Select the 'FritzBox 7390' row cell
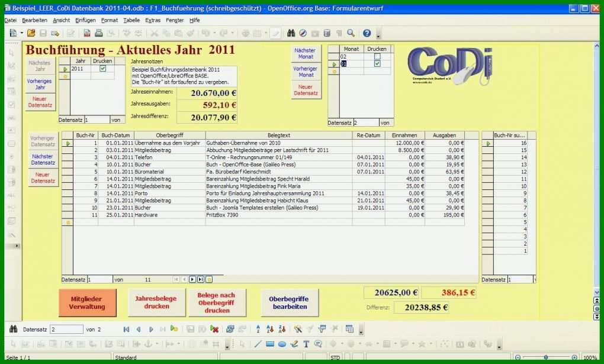Viewport: 604px width, 364px height. pyautogui.click(x=279, y=215)
